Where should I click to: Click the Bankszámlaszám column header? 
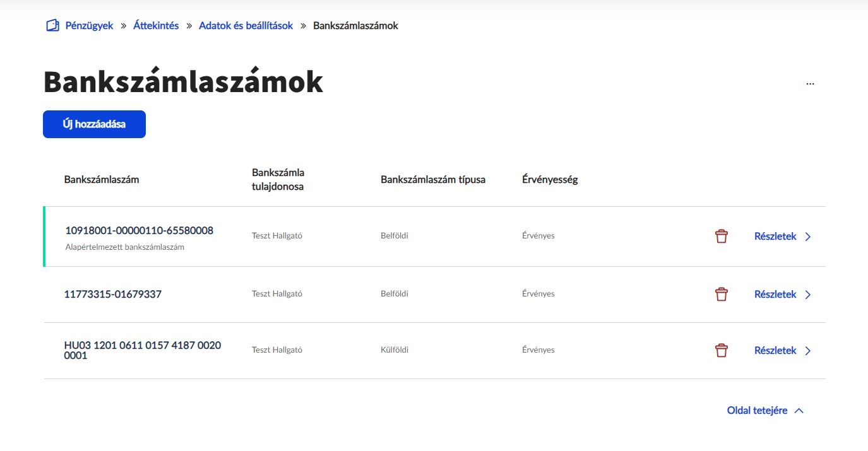click(x=102, y=180)
